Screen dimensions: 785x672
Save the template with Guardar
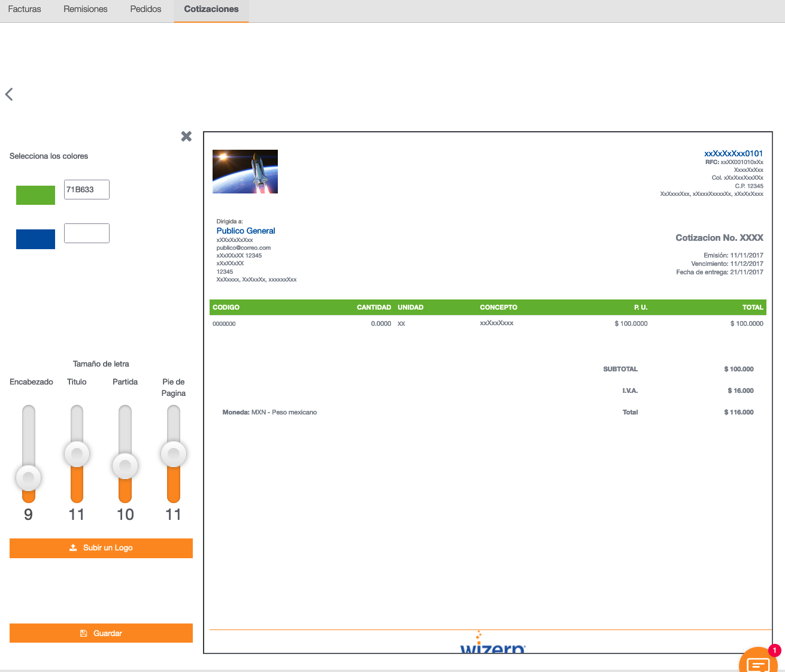[x=101, y=633]
